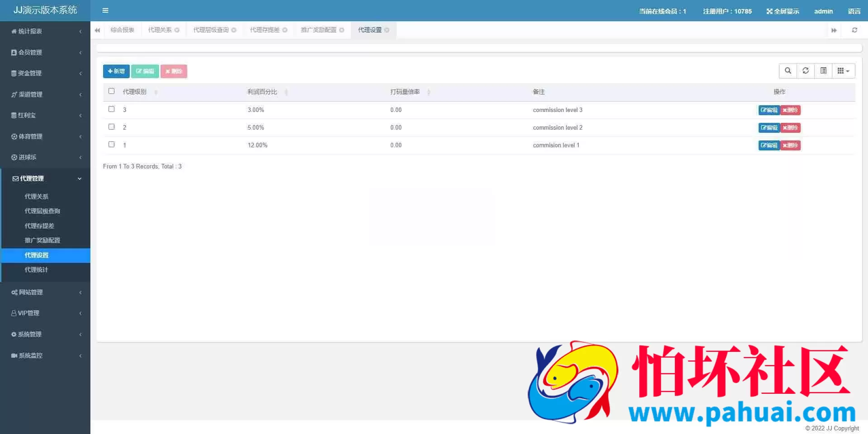Open 推广奖励配置 submenu item

42,240
